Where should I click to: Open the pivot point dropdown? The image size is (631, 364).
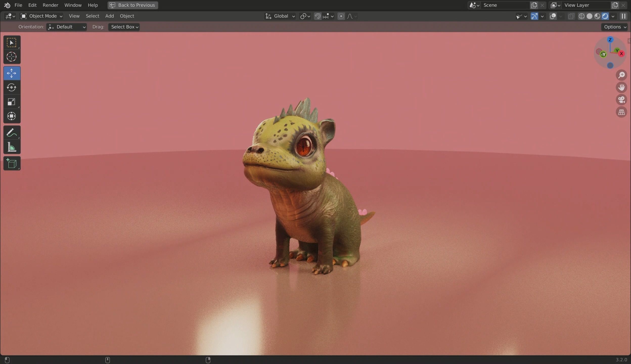pyautogui.click(x=305, y=16)
